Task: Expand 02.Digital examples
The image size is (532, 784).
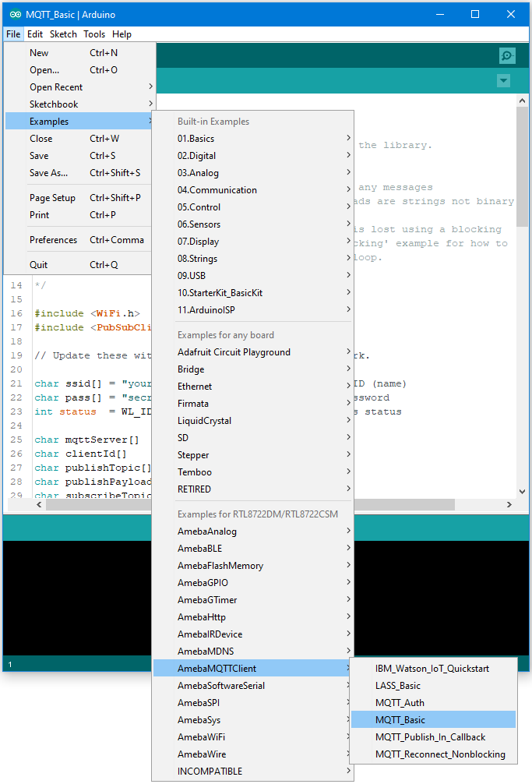Action: coord(253,156)
